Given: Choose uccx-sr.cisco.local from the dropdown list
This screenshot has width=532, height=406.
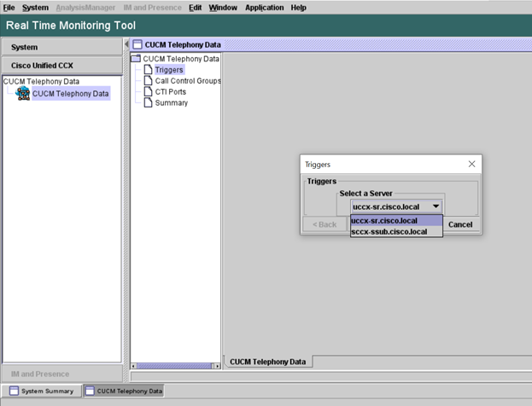Looking at the screenshot, I should [x=396, y=221].
